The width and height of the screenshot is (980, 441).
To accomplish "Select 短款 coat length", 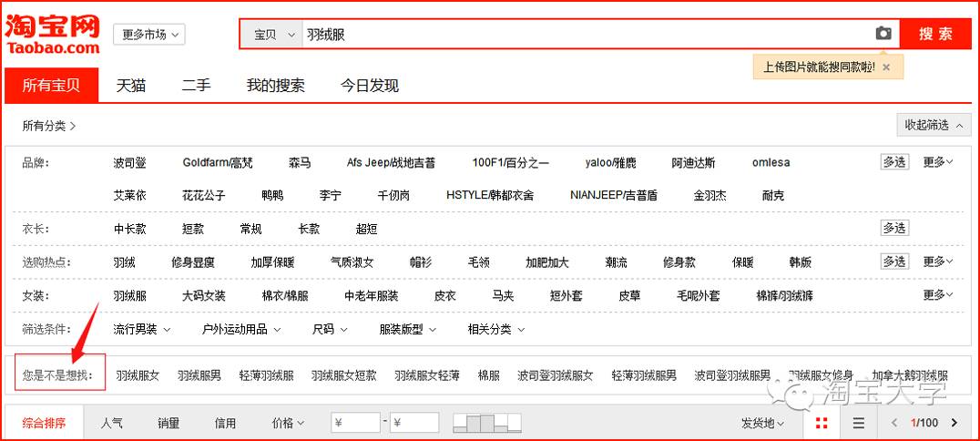I will tap(193, 229).
